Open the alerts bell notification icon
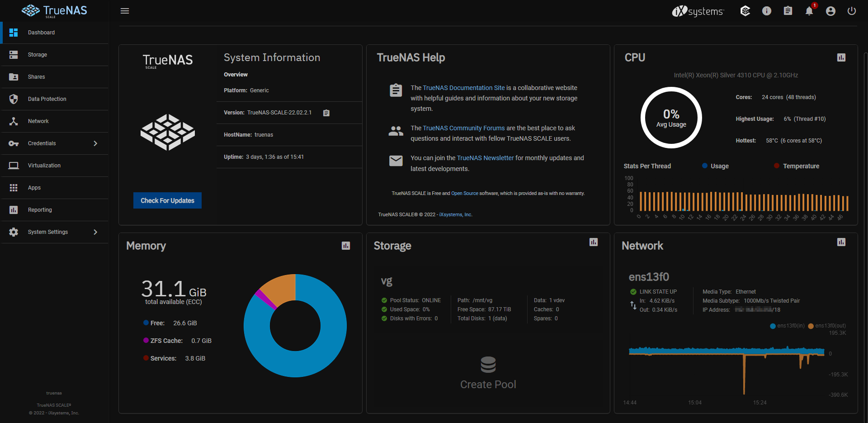The image size is (868, 423). [809, 11]
